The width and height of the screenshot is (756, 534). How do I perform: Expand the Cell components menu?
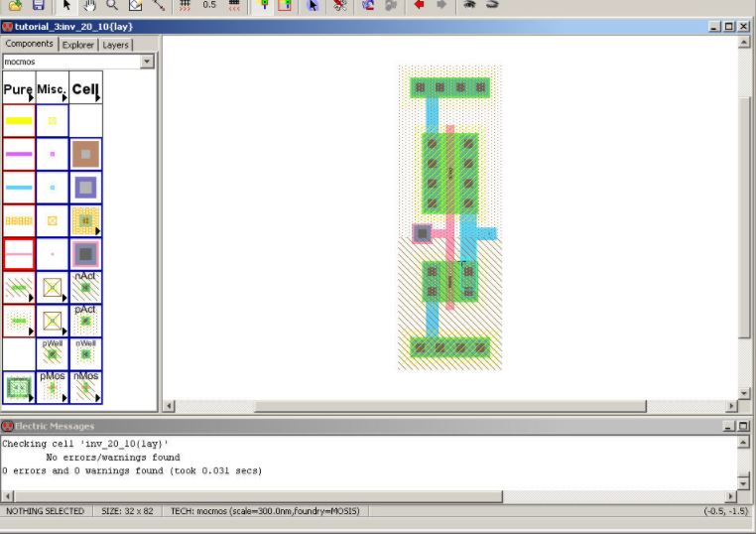click(85, 89)
